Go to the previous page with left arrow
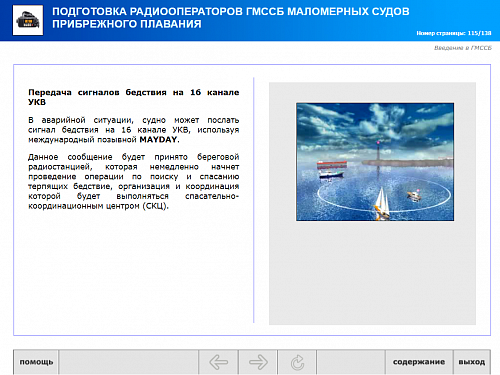500x375 pixels. coord(218,362)
